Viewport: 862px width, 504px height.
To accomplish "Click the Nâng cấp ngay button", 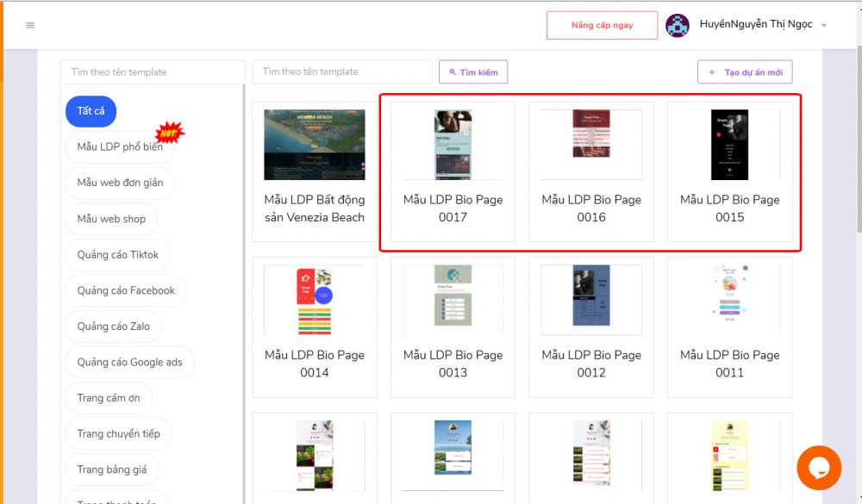I will 602,25.
